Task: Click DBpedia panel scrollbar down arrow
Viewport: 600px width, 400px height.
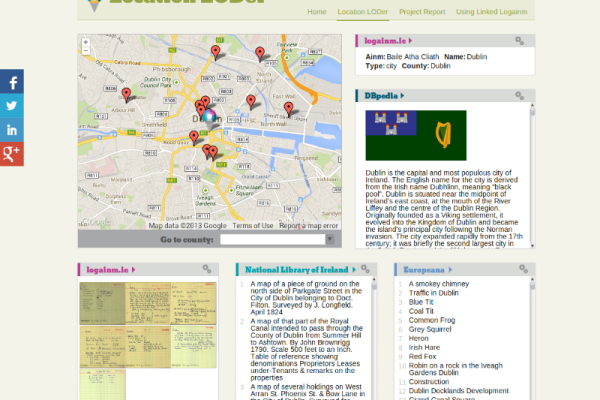Action: point(532,246)
